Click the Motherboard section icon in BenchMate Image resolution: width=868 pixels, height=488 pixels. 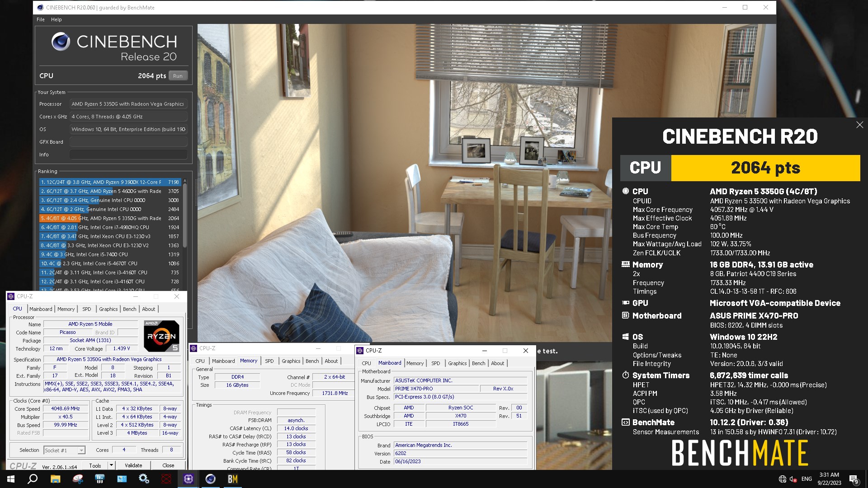point(626,315)
